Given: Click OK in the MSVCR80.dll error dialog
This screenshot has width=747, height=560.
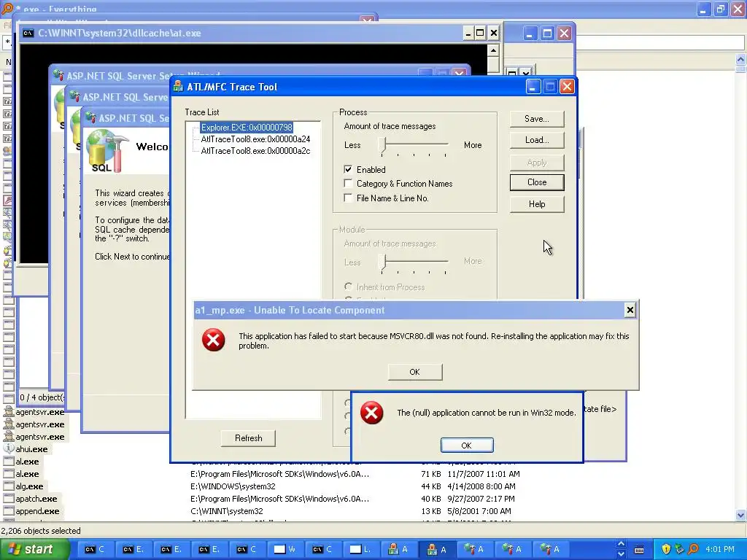Looking at the screenshot, I should pyautogui.click(x=415, y=372).
